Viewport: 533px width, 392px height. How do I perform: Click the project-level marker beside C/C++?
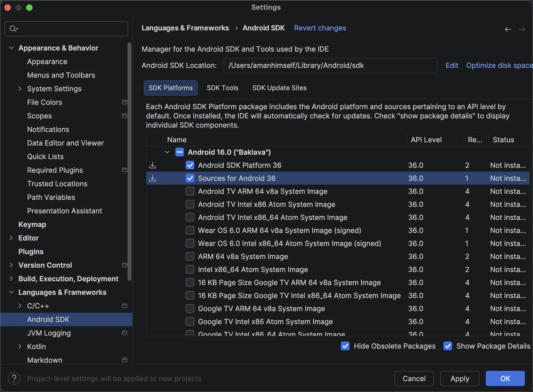[125, 306]
